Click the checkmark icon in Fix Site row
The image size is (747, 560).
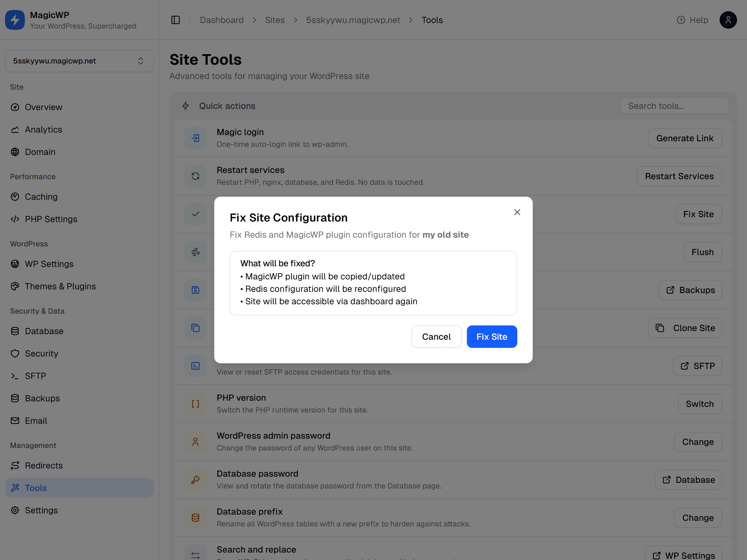click(195, 214)
